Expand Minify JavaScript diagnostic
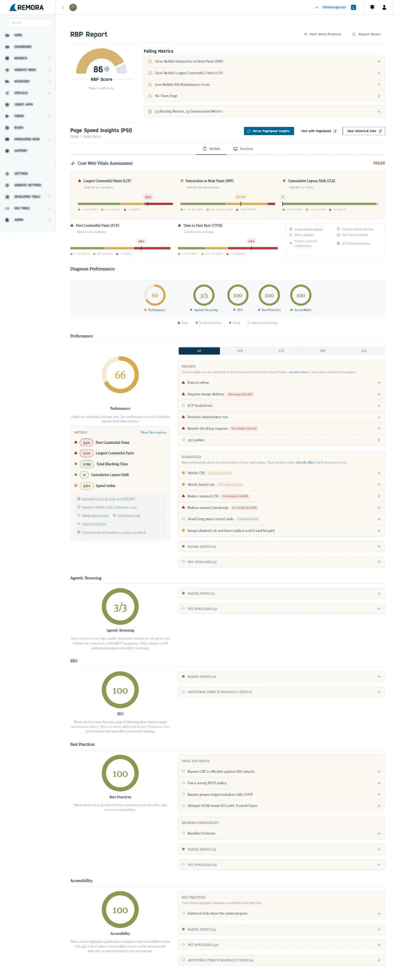Screen dimensions: 400x980 [281, 485]
